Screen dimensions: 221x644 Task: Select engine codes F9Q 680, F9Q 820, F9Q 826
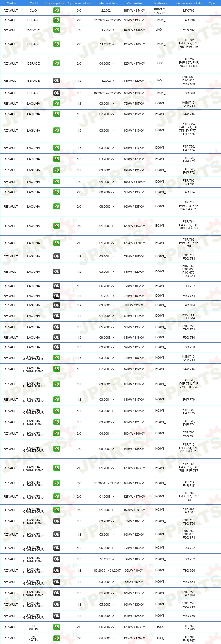coord(189,80)
